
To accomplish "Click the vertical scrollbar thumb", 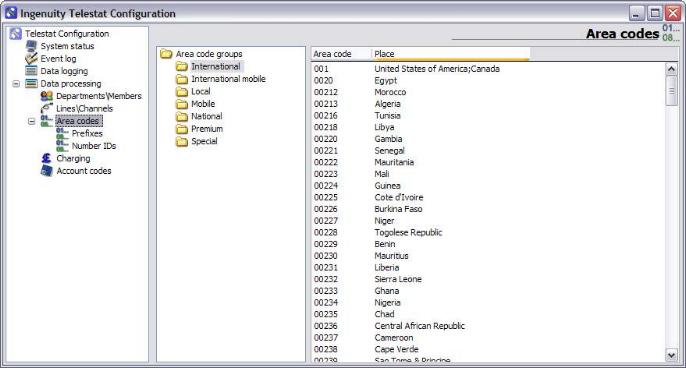I will pyautogui.click(x=672, y=91).
